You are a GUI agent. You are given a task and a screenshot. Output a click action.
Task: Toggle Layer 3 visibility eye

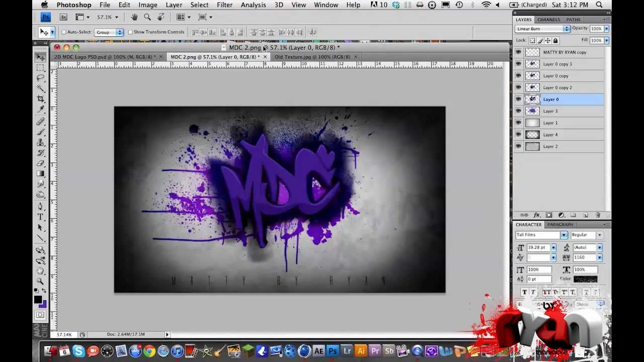pos(518,111)
